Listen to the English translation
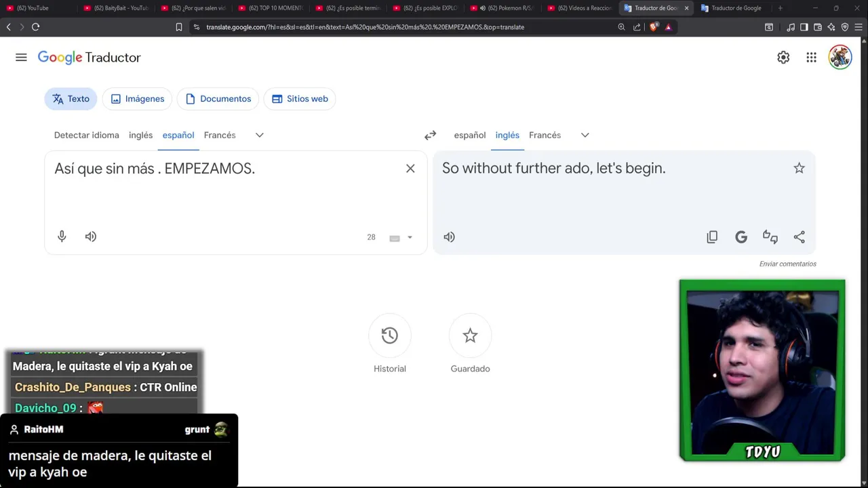868x488 pixels. pos(449,237)
